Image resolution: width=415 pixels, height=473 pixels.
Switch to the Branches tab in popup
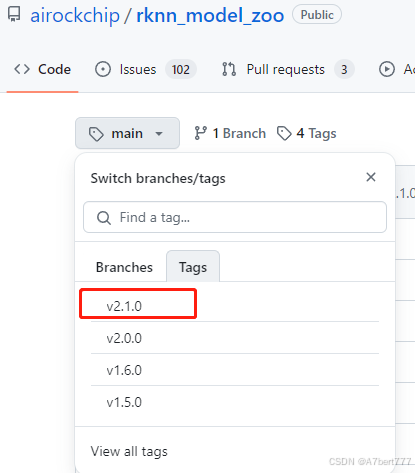click(x=124, y=267)
